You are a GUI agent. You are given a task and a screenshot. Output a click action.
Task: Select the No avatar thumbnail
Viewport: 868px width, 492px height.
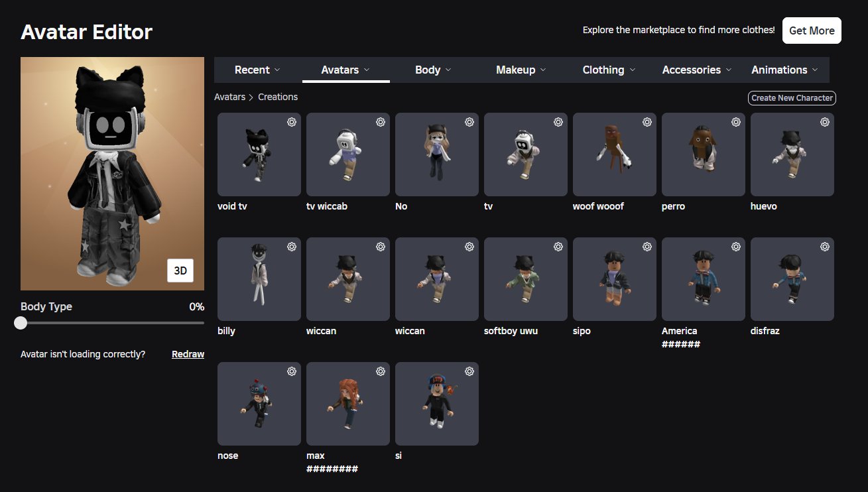(x=437, y=154)
